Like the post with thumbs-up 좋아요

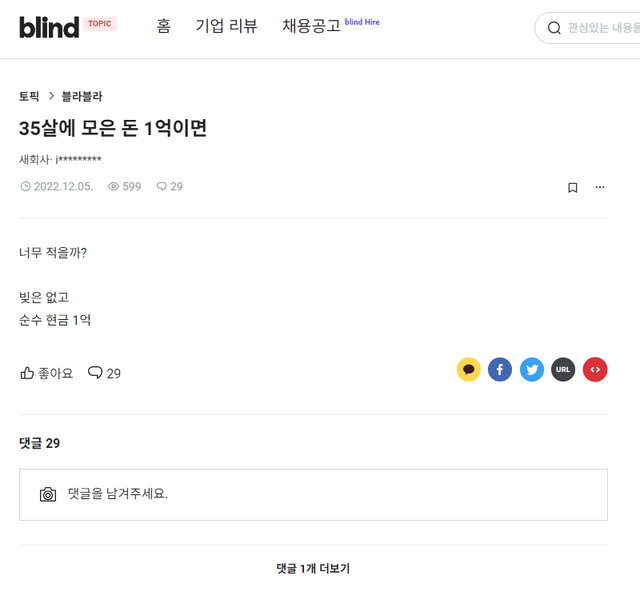coord(47,373)
